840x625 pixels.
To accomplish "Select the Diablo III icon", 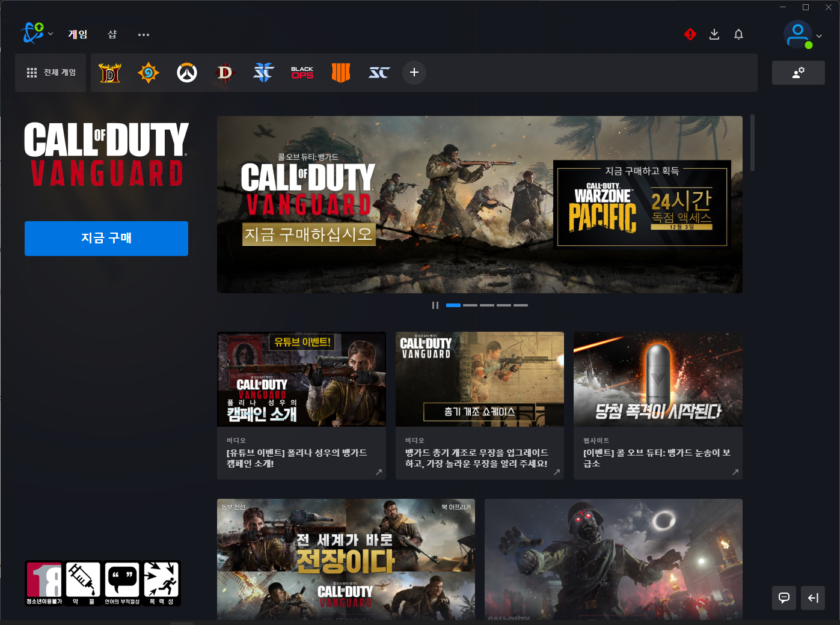I will coord(225,73).
